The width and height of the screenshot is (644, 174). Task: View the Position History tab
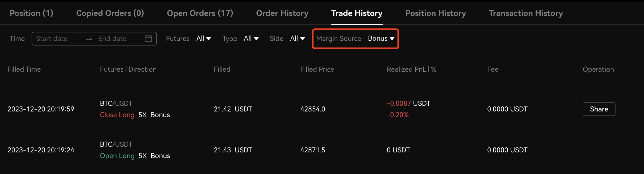[x=436, y=13]
